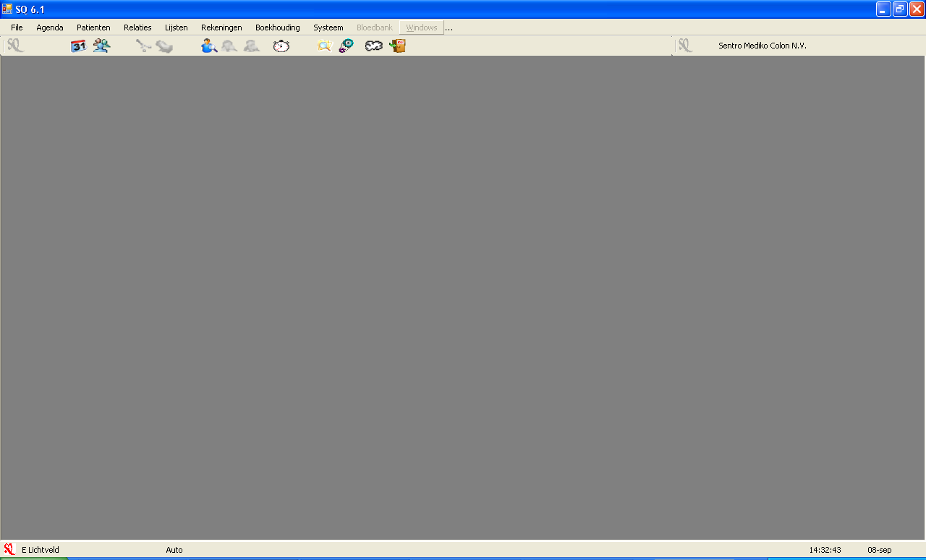Open the Systeem menu
Screen dimensions: 926x560
coord(328,27)
